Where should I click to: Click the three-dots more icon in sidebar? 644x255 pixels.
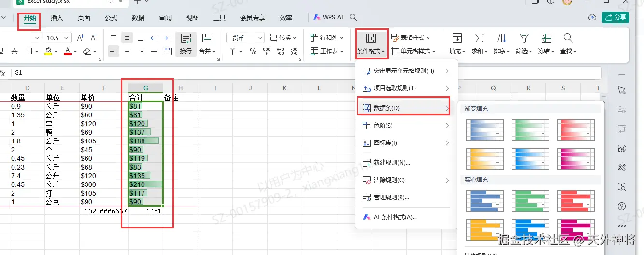pos(622,226)
